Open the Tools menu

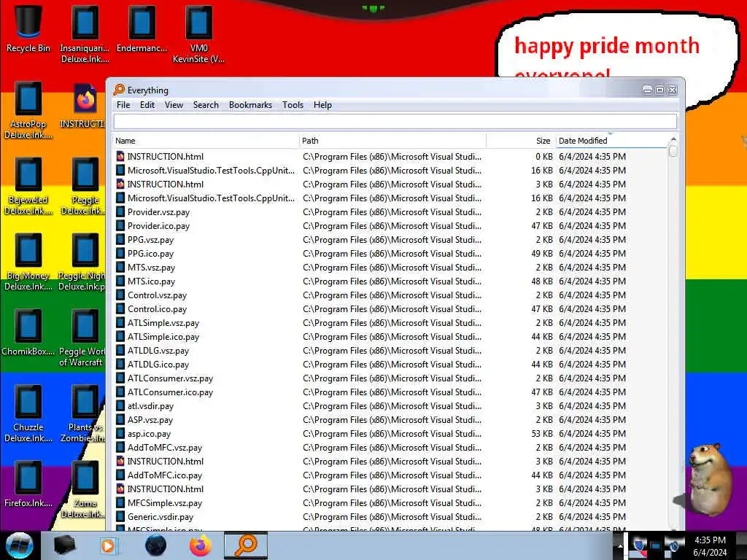293,105
